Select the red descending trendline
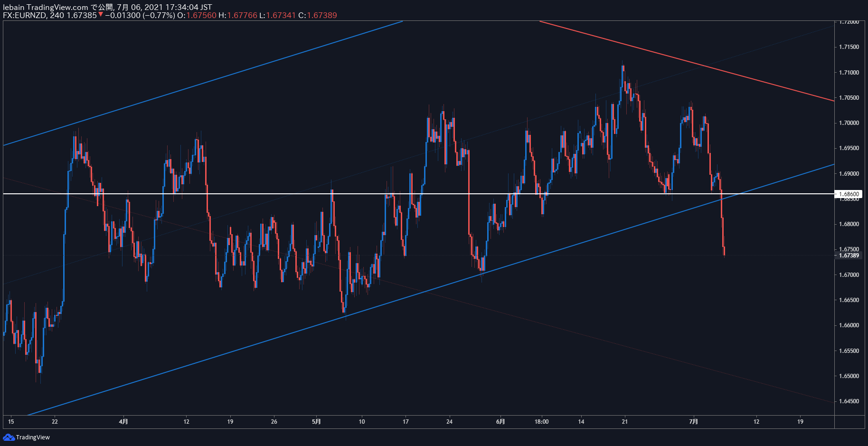The width and height of the screenshot is (868, 446). [687, 61]
